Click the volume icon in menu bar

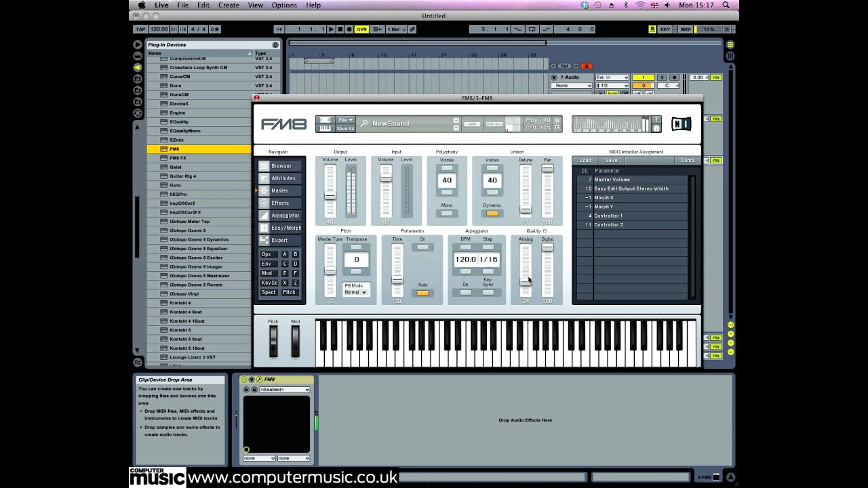tap(667, 5)
